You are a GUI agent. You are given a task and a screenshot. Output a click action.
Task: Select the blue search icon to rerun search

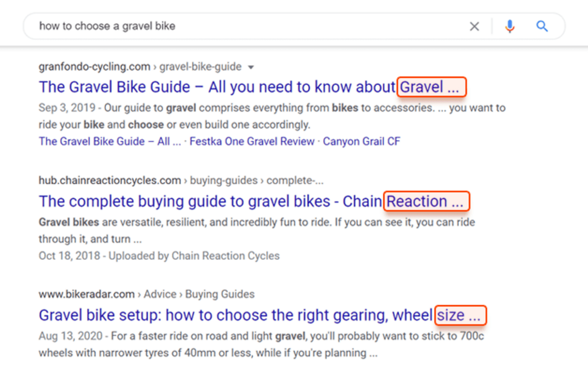(x=542, y=27)
